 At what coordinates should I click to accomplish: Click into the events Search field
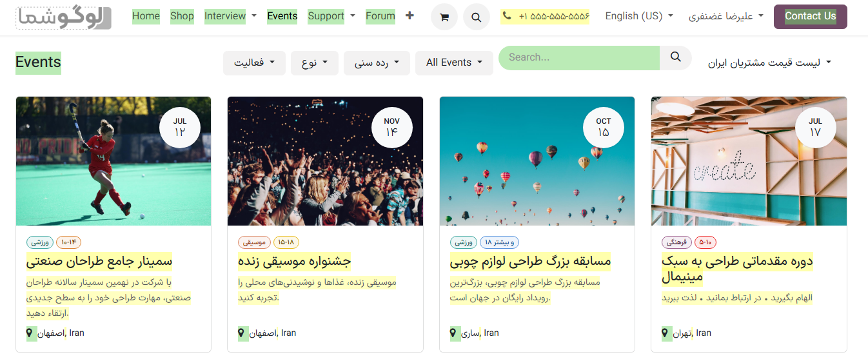click(578, 57)
